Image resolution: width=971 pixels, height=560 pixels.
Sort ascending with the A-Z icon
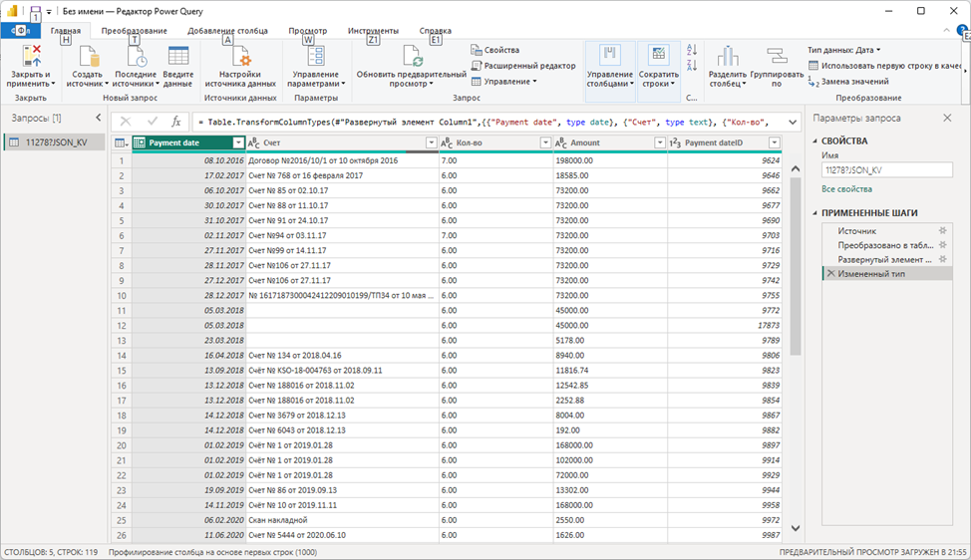click(x=692, y=50)
